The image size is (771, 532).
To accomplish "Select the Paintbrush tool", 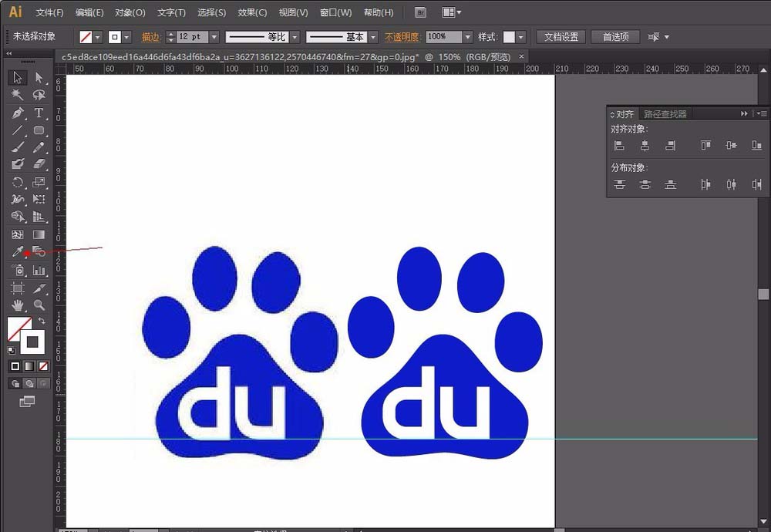I will (18, 147).
